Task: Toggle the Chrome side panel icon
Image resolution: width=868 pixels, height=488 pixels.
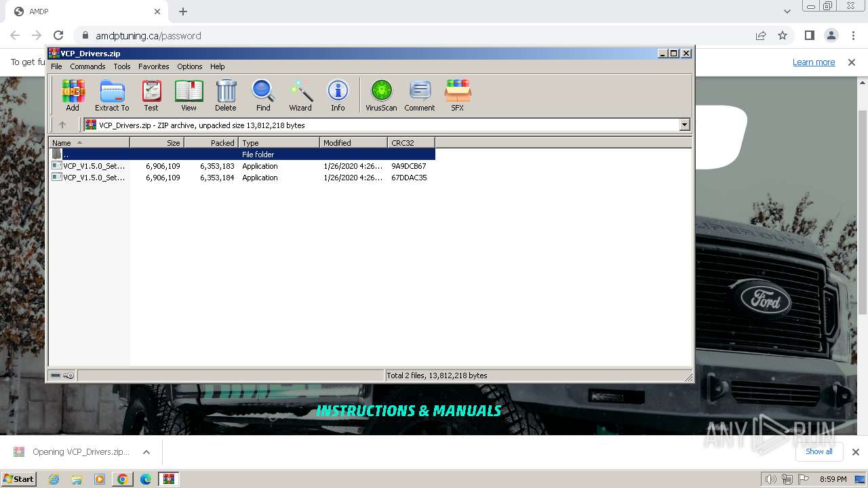Action: [809, 35]
